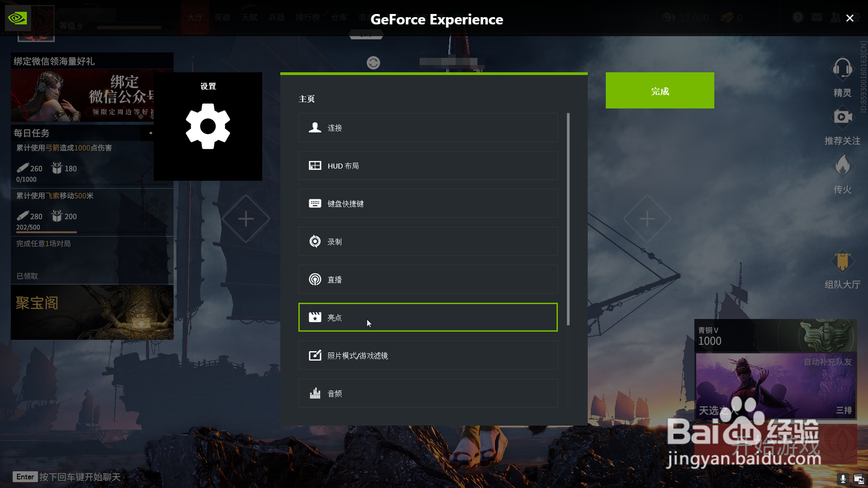This screenshot has width=868, height=488.
Task: Click the 自动补充队友 label
Action: 827,362
